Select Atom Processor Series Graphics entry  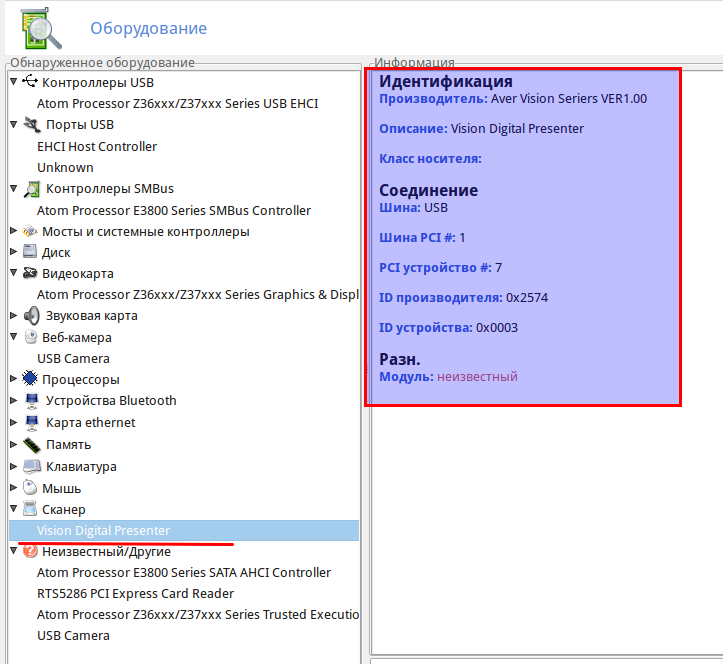(x=198, y=295)
